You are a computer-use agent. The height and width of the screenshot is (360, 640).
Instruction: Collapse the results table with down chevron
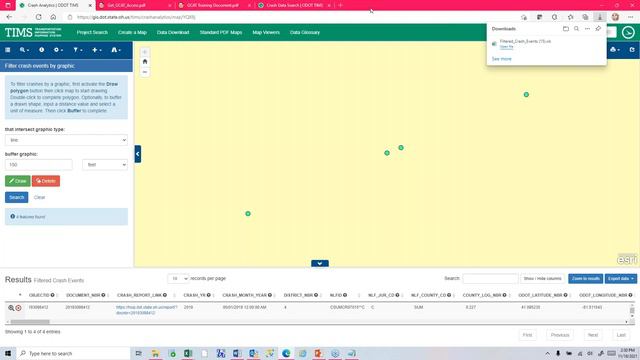[320, 263]
